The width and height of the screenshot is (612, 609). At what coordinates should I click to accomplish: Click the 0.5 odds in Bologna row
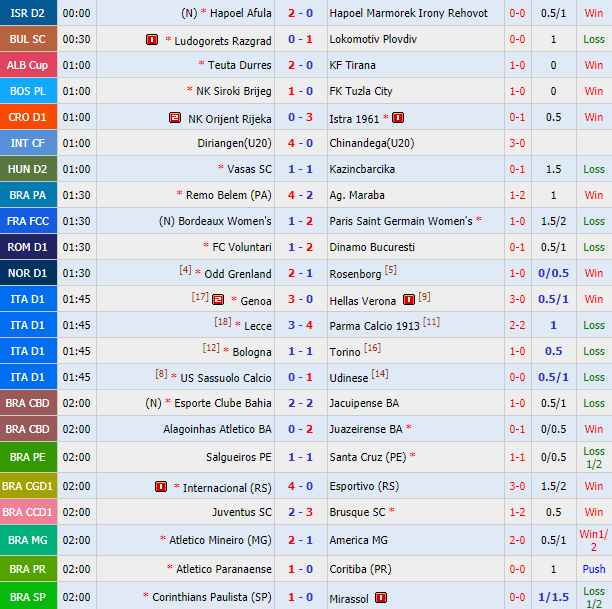pos(553,351)
